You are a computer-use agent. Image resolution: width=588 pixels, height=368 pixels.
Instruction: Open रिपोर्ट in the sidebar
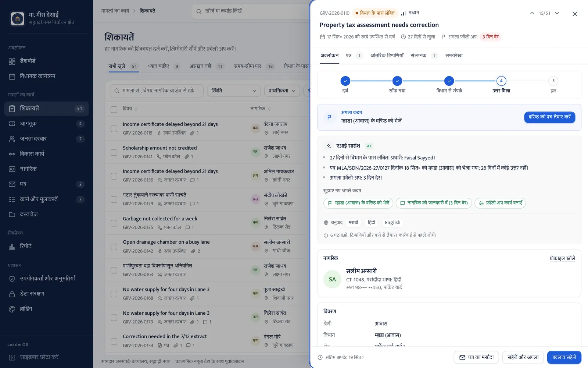point(46,246)
